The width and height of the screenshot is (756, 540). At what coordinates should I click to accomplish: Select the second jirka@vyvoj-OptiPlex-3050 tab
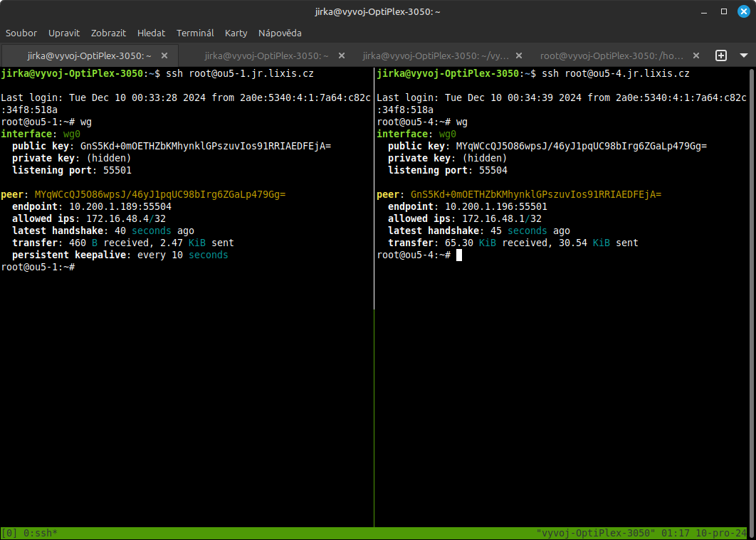266,55
